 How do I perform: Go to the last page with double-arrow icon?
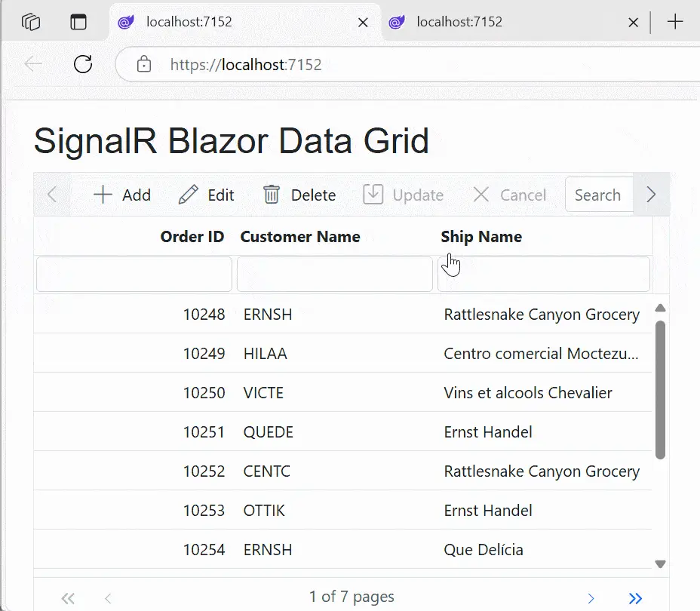tap(636, 597)
